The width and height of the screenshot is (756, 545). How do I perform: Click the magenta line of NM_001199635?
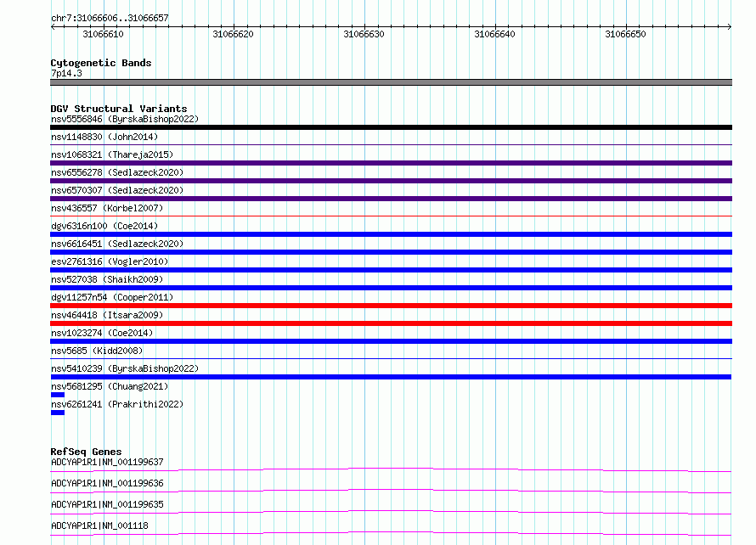coord(391,512)
